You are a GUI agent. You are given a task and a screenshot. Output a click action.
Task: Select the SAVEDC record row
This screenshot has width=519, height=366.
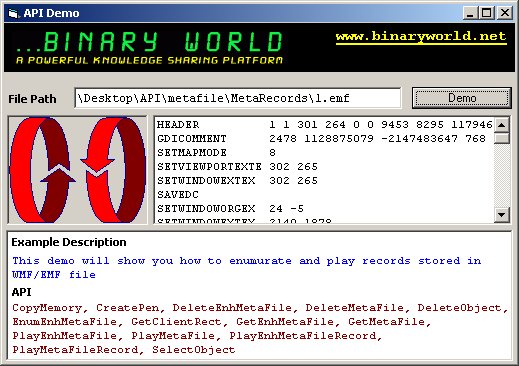tap(324, 195)
